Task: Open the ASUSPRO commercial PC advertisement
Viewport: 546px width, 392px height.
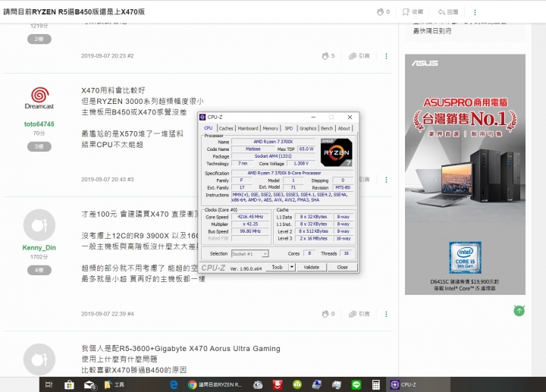Action: click(x=465, y=174)
